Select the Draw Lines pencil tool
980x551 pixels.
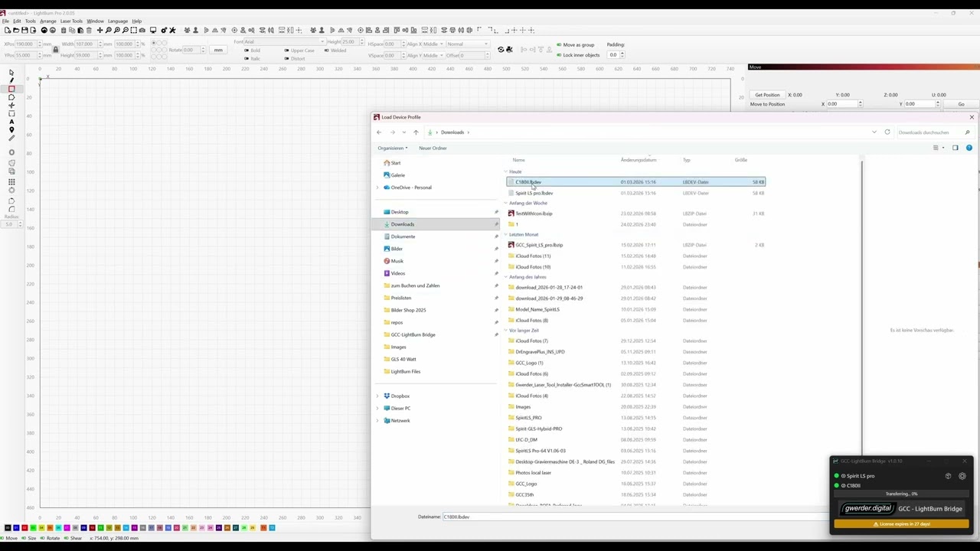[11, 80]
